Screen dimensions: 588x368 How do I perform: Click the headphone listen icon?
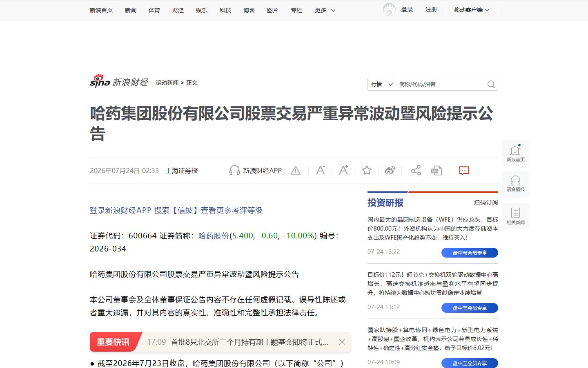pos(234,171)
